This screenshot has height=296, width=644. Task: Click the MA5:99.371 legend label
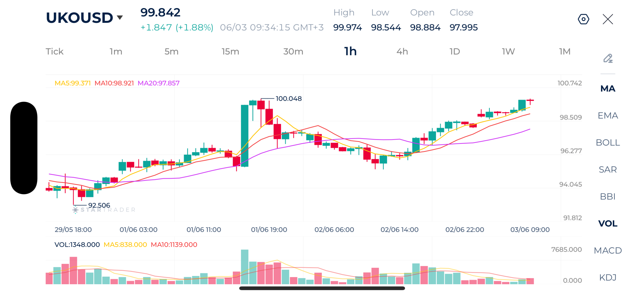tap(72, 83)
